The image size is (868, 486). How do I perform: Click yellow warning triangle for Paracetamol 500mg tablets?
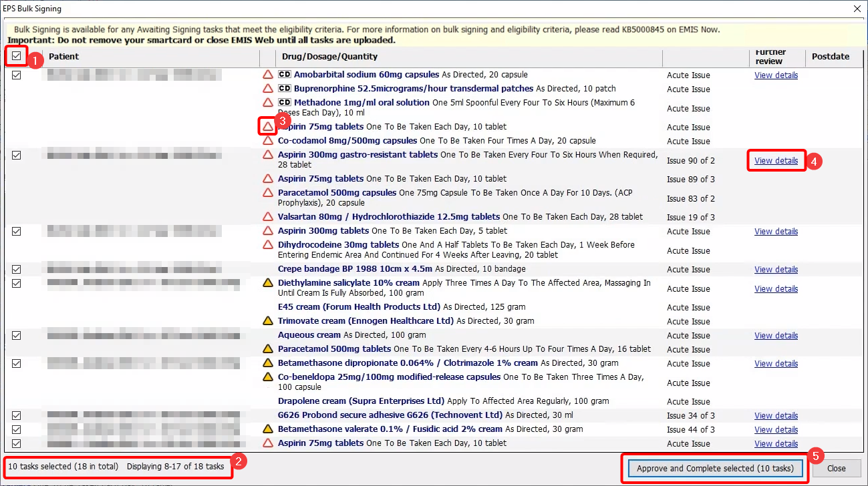(268, 349)
